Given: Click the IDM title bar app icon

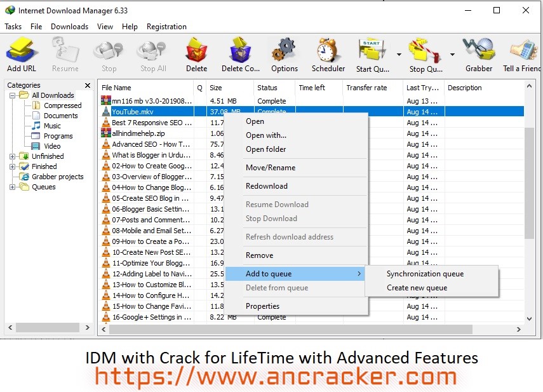Looking at the screenshot, I should [10, 10].
